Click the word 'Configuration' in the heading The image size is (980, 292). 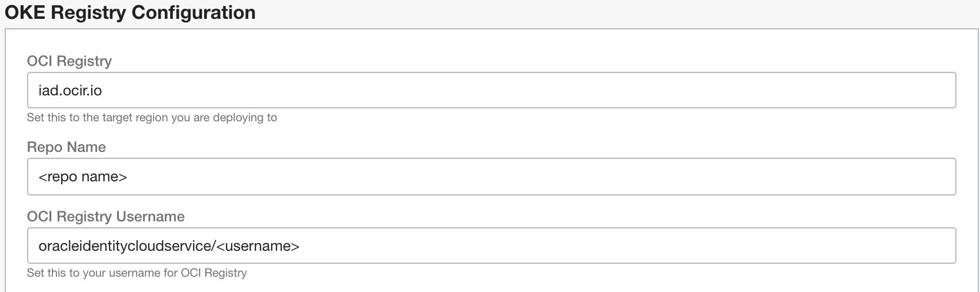click(191, 12)
